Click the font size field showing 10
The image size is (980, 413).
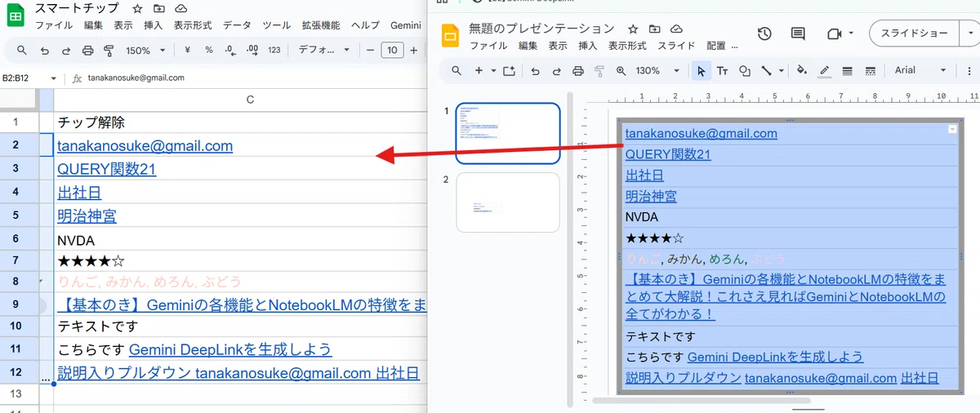pos(393,51)
